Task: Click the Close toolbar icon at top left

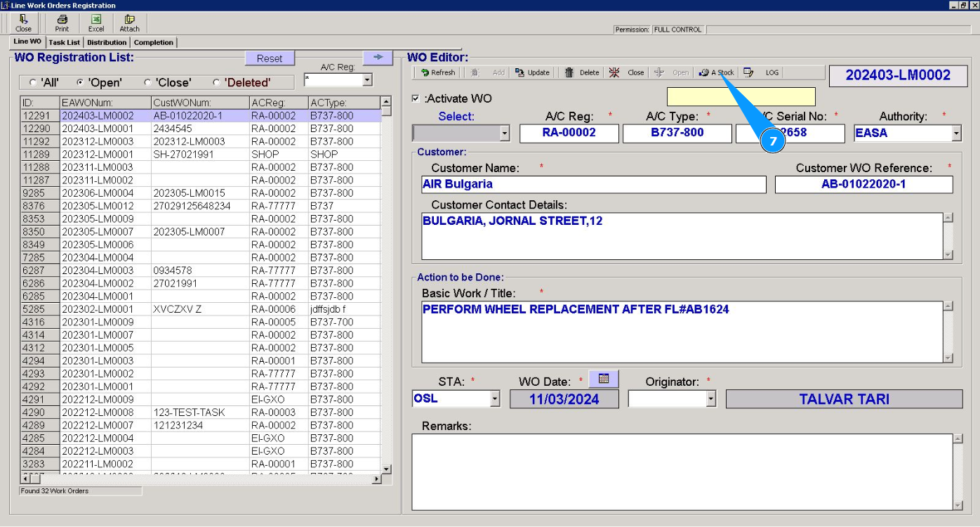Action: click(x=24, y=23)
